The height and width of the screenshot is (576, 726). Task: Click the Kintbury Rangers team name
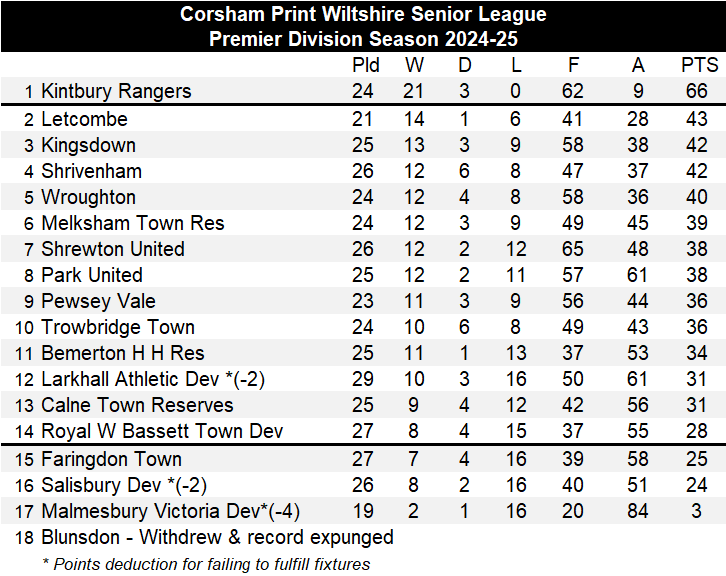115,91
